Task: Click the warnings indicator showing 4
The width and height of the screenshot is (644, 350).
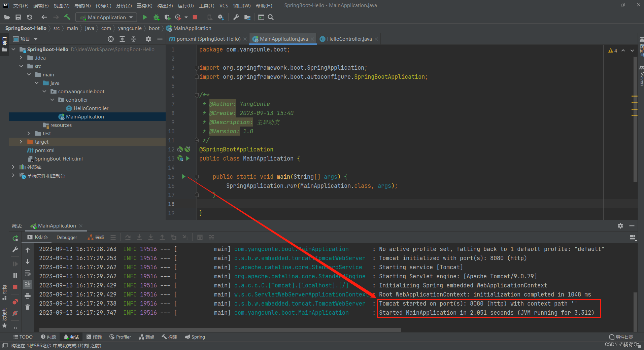Action: pyautogui.click(x=613, y=50)
